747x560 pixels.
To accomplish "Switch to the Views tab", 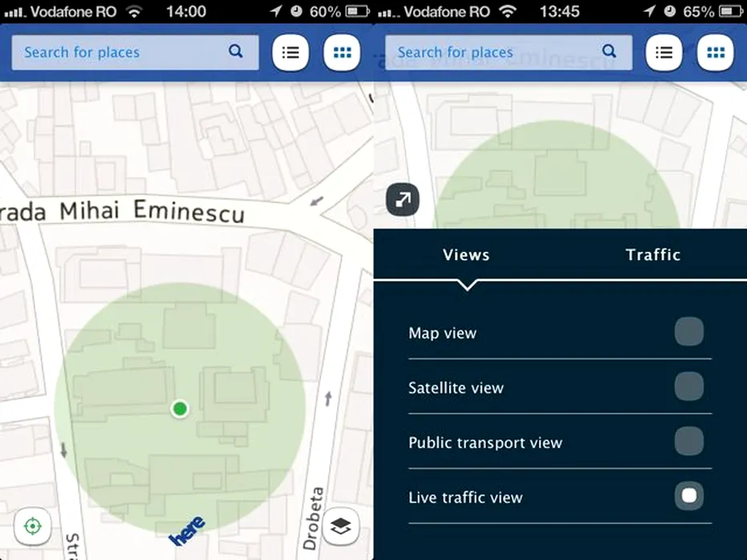I will (466, 255).
